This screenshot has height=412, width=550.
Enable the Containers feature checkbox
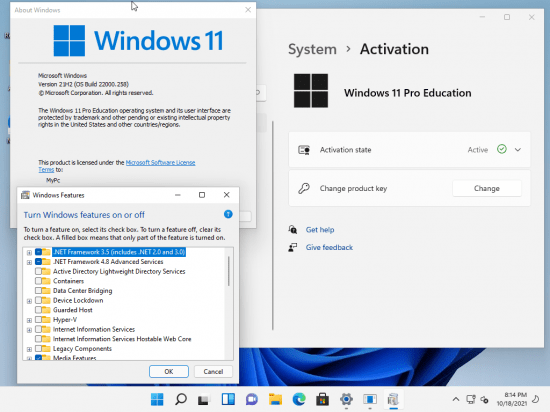(38, 281)
